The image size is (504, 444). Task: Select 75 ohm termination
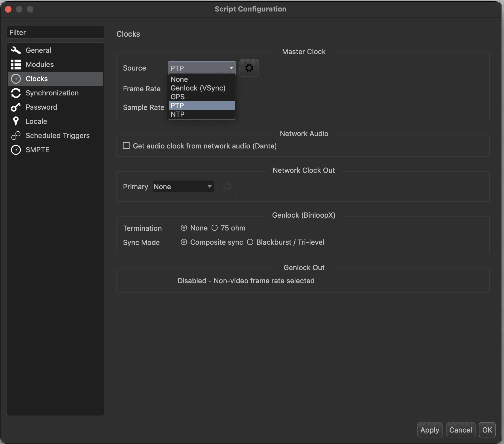(215, 228)
